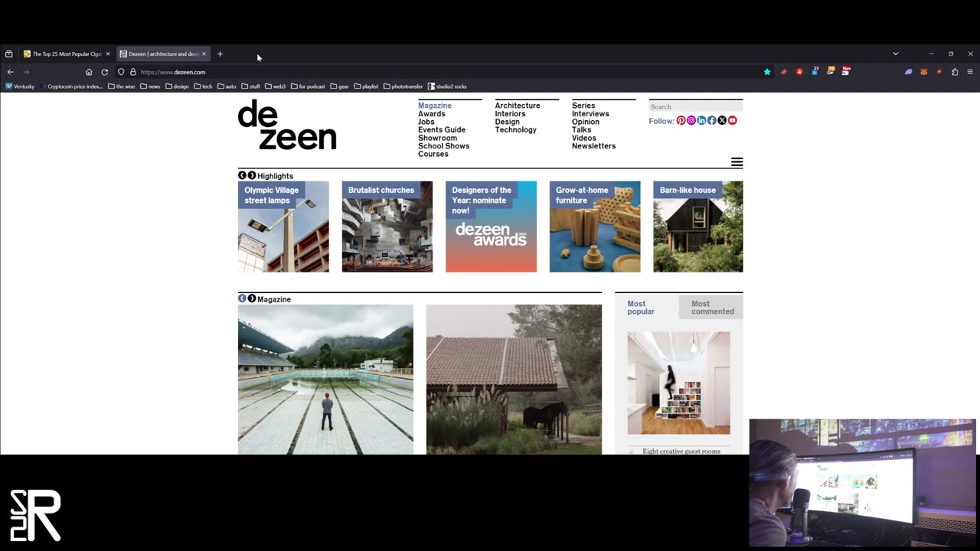The height and width of the screenshot is (551, 980).
Task: Go to previous Magazine page
Action: pyautogui.click(x=242, y=298)
